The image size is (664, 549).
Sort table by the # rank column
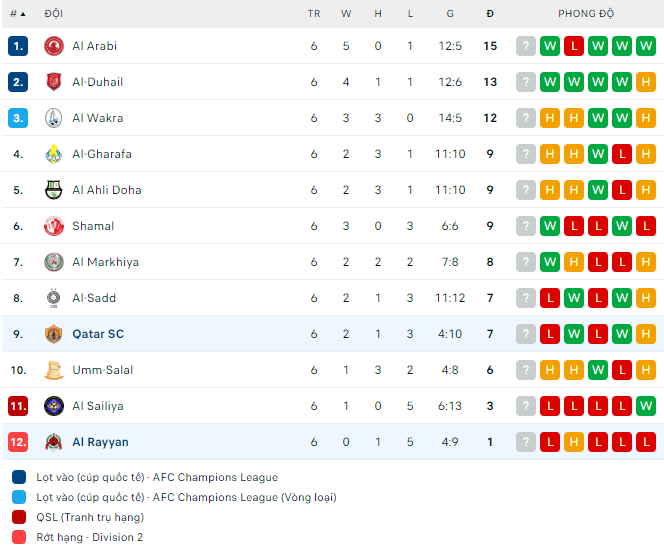pos(17,14)
